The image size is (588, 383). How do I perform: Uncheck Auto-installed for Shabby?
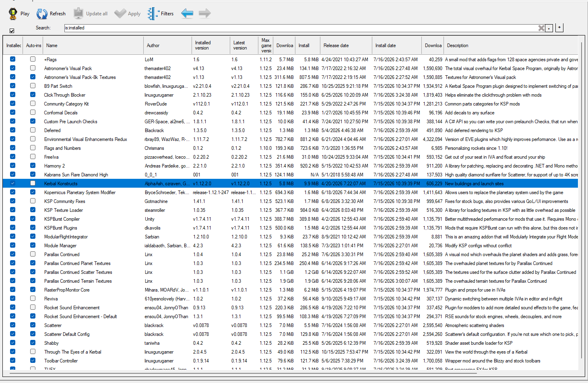[x=33, y=343]
